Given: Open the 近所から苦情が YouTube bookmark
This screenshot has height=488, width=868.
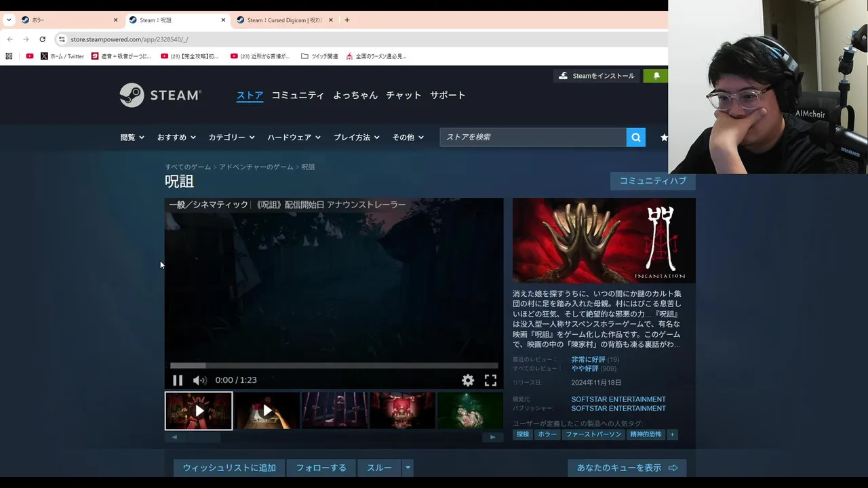Looking at the screenshot, I should [x=260, y=56].
